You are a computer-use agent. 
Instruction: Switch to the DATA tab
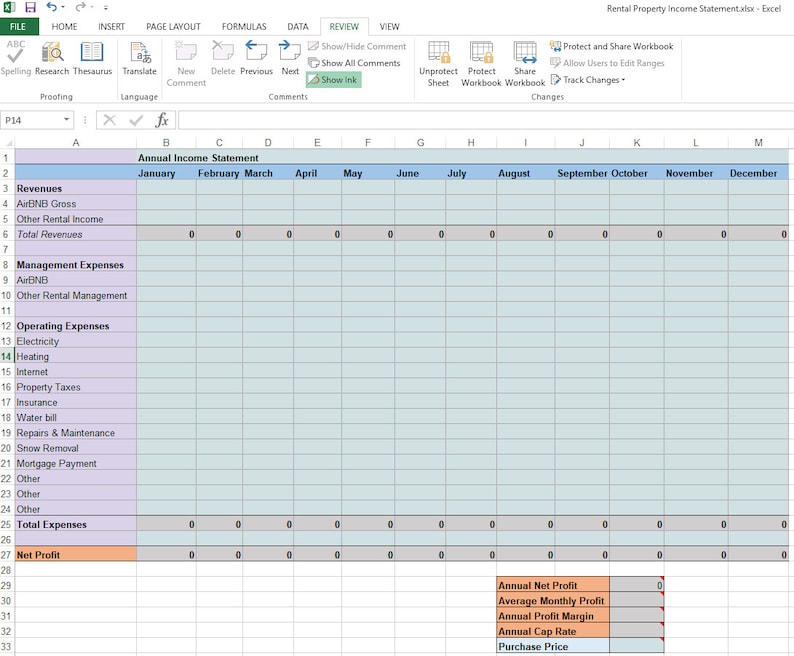[298, 27]
